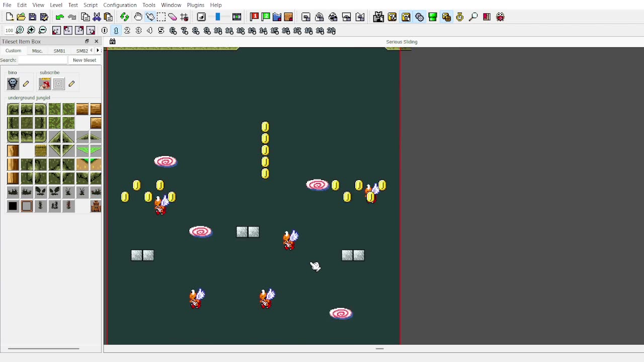This screenshot has width=644, height=362.
Task: Toggle the item properties icon
Action: [406, 17]
